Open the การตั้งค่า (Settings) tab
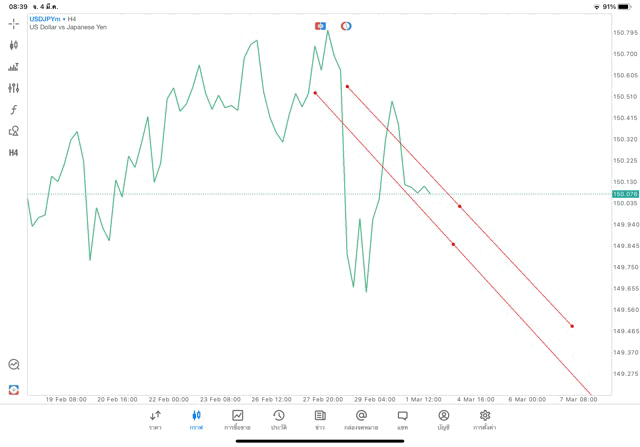 485,419
